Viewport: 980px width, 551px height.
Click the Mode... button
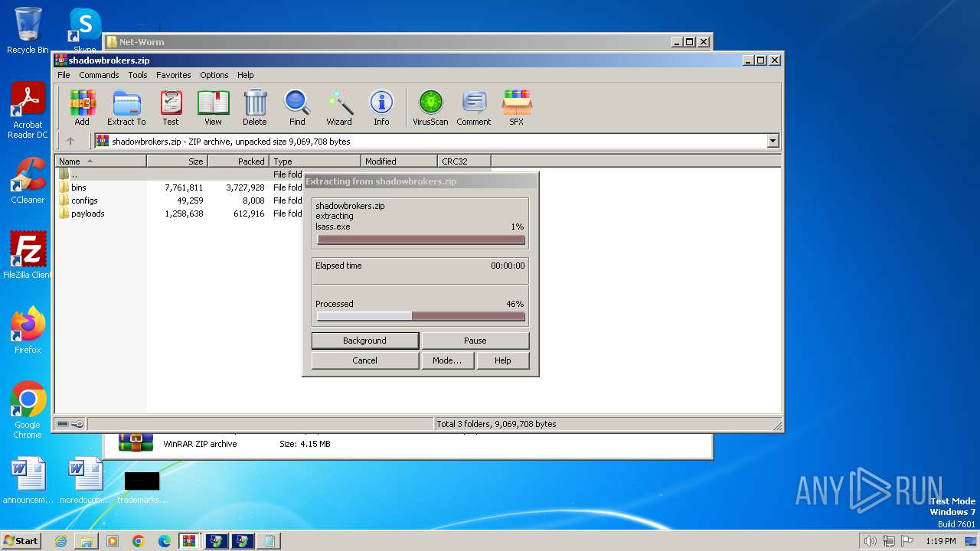[x=447, y=360]
